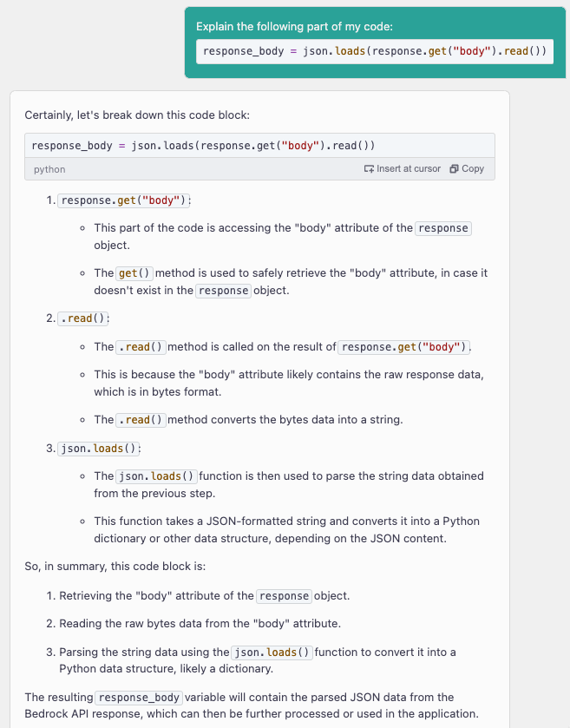Click the 'python' language label
The image size is (570, 728).
click(49, 169)
